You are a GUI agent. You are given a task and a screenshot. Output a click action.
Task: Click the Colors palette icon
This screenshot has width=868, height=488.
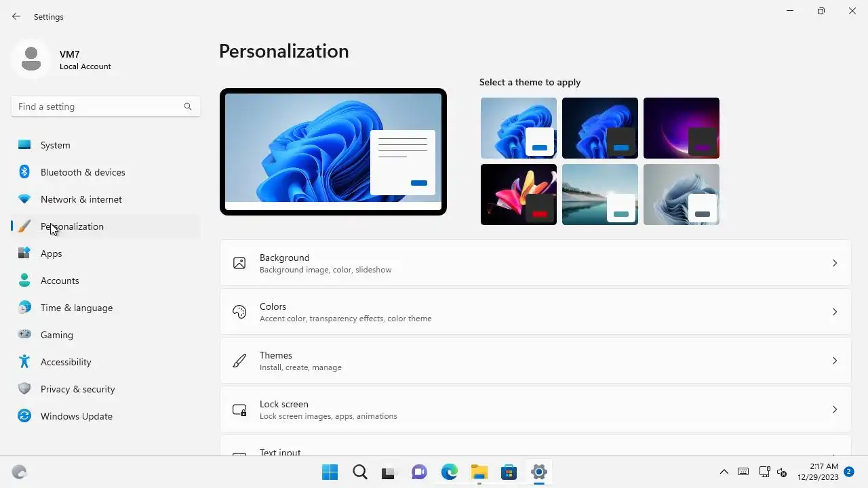click(239, 312)
